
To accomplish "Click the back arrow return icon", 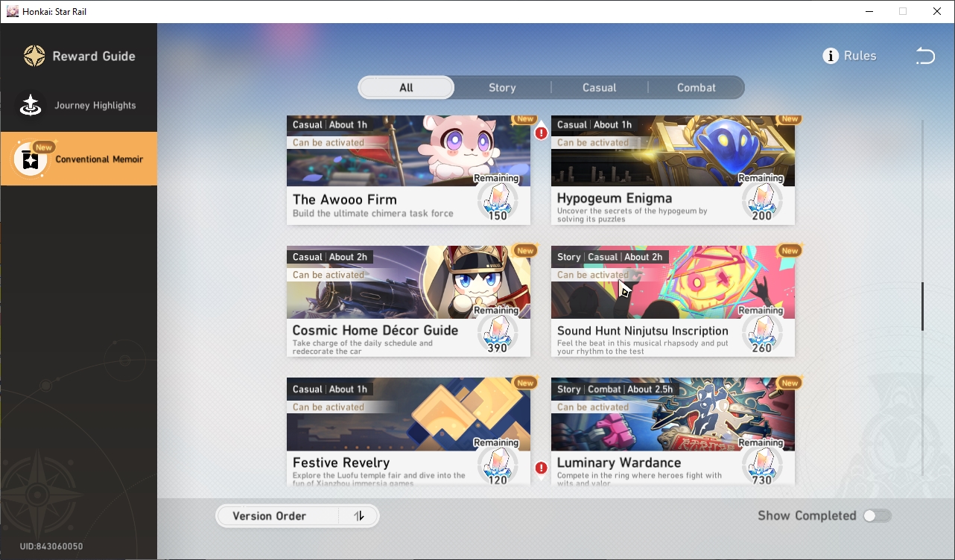I will tap(925, 56).
